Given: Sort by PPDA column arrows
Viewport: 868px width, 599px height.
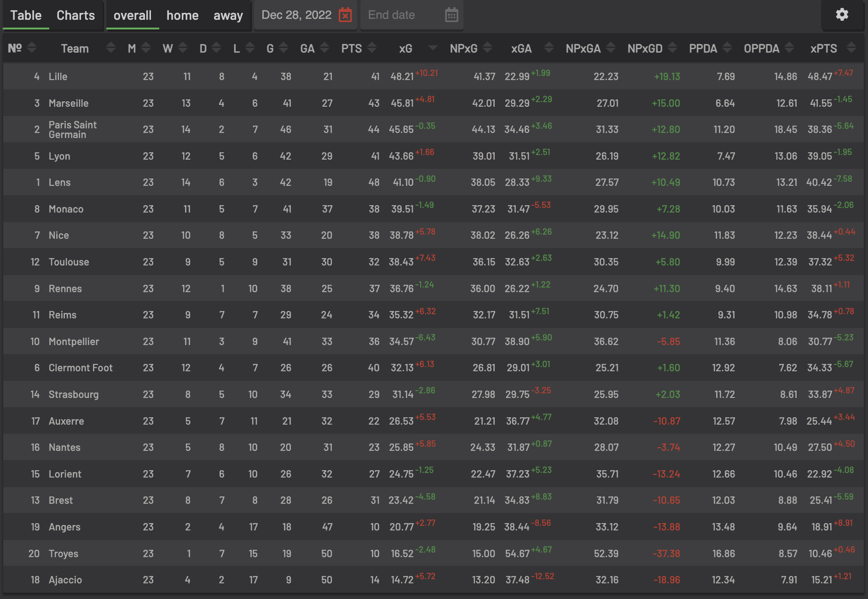Looking at the screenshot, I should pyautogui.click(x=727, y=48).
